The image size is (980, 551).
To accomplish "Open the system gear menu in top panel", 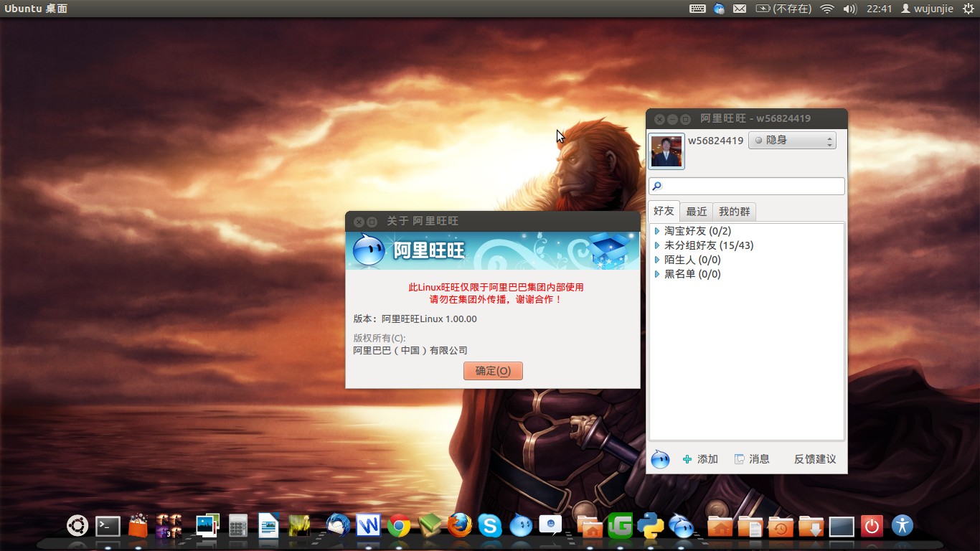I will point(967,9).
